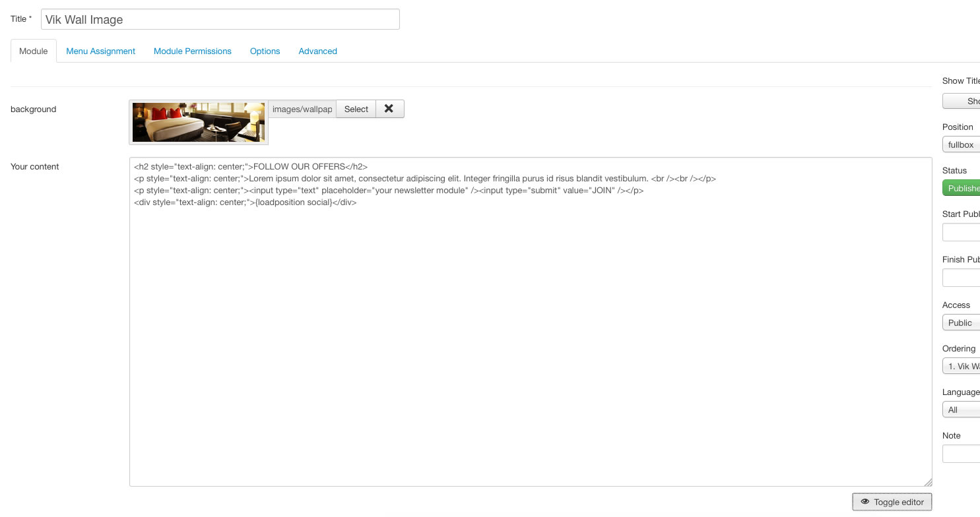This screenshot has width=980, height=517.
Task: Click into the Title text field
Action: [220, 19]
